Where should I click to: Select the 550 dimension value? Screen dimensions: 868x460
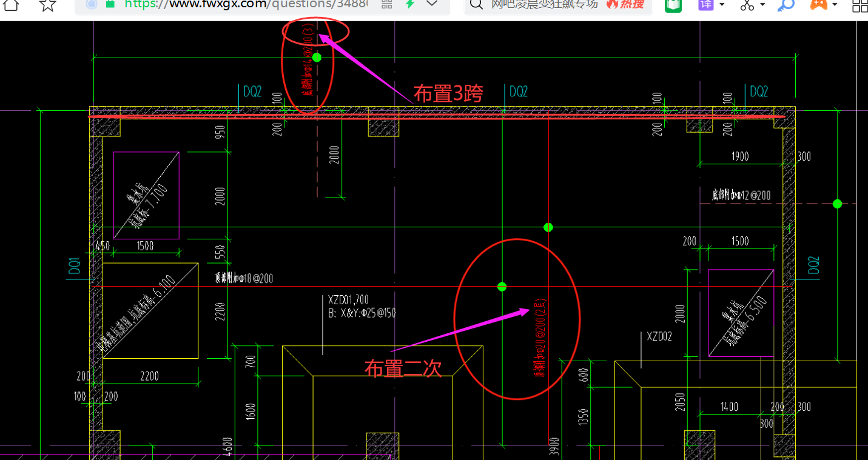coord(220,252)
